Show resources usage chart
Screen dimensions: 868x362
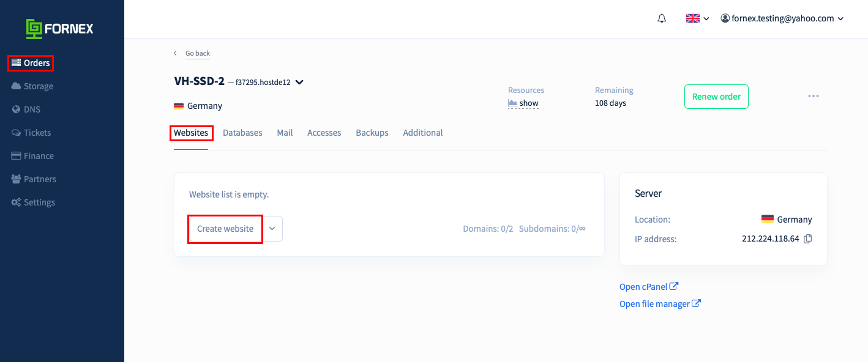click(x=523, y=103)
